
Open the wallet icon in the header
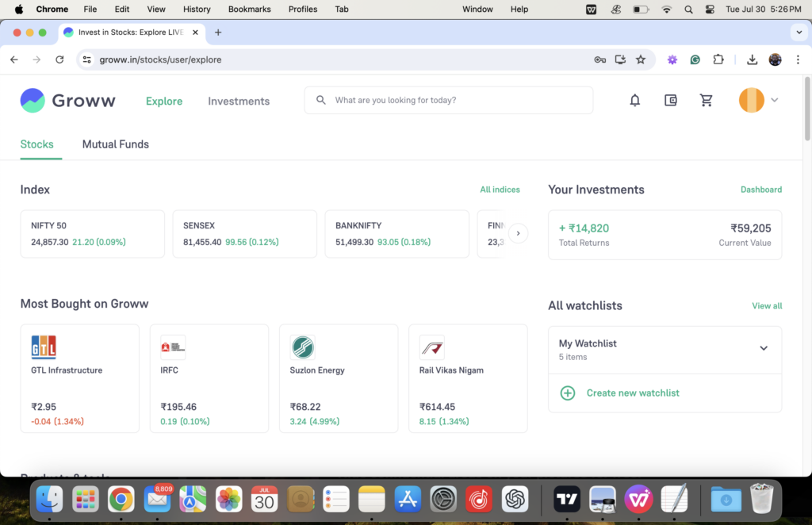click(x=670, y=100)
